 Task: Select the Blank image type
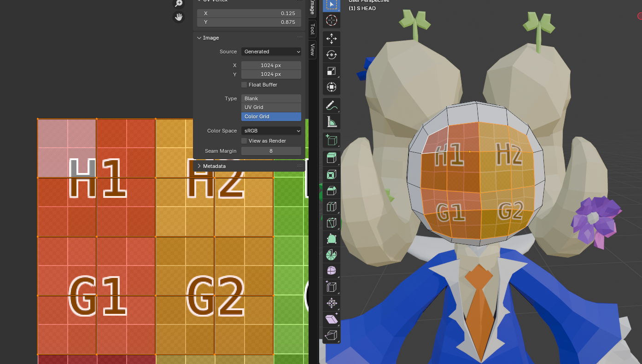click(x=271, y=98)
